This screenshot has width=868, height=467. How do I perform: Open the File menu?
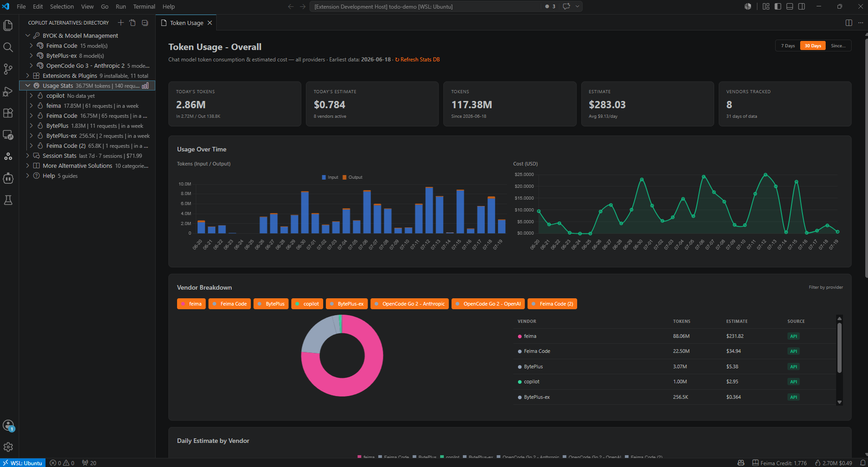point(21,6)
